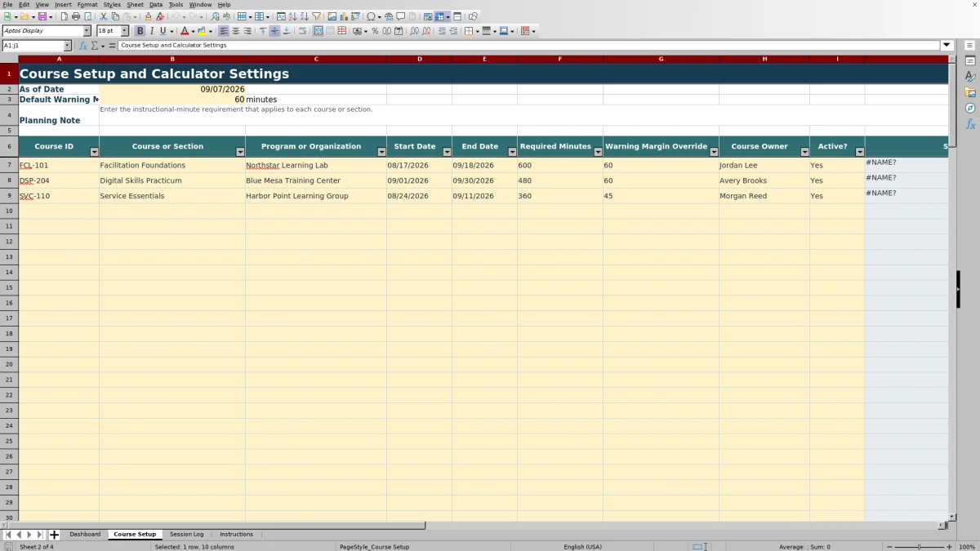Open the Course Owner filter dropdown
980x551 pixels.
pos(804,152)
